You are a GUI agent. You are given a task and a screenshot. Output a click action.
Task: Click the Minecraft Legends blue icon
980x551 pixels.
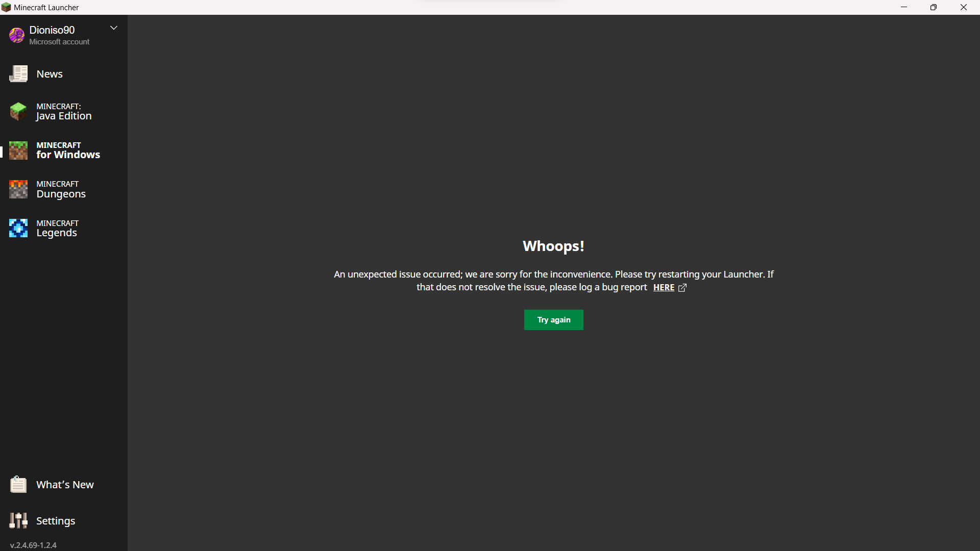click(18, 228)
